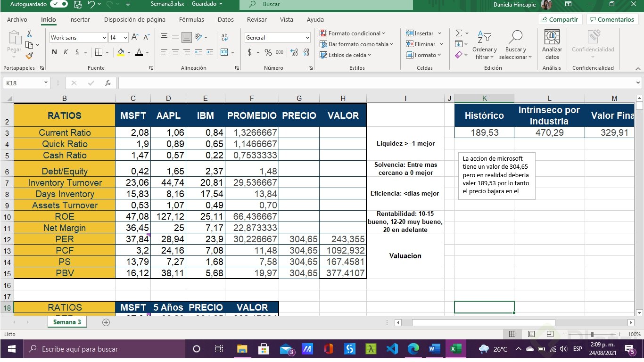This screenshot has width=644, height=362.
Task: Increase the font size
Action: [135, 37]
